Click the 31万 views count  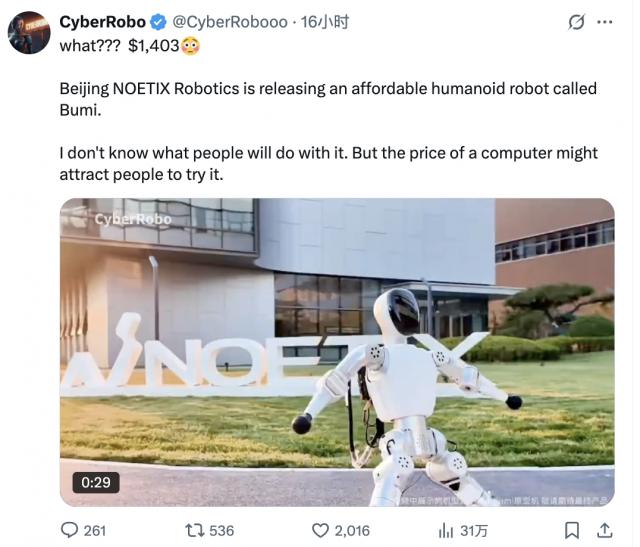(474, 531)
